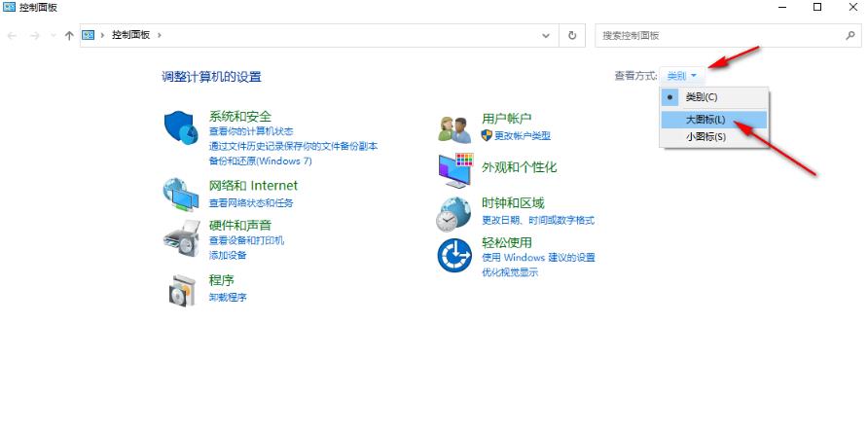This screenshot has height=430, width=868.
Task: Click 更改日期、时间或数字格式 link
Action: click(x=538, y=220)
